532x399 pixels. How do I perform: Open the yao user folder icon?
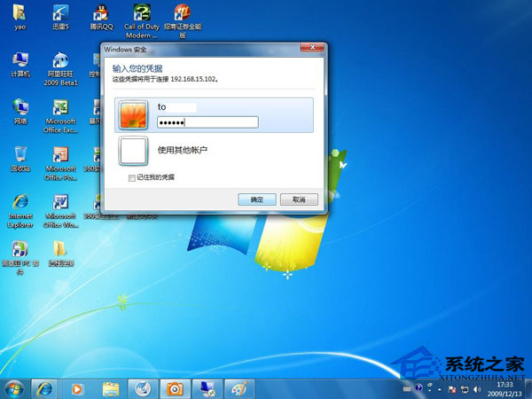click(20, 17)
